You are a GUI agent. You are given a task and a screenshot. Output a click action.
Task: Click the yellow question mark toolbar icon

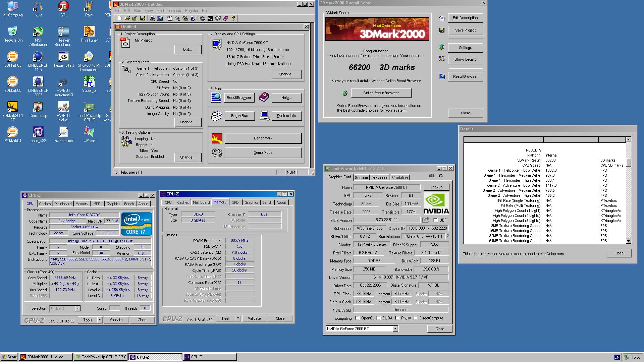(233, 18)
